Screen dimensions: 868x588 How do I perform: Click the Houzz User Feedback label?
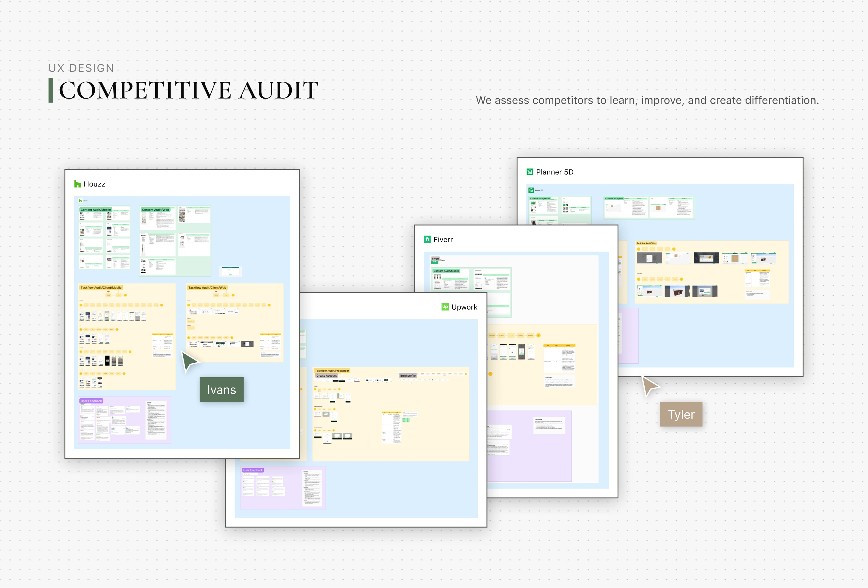point(91,401)
